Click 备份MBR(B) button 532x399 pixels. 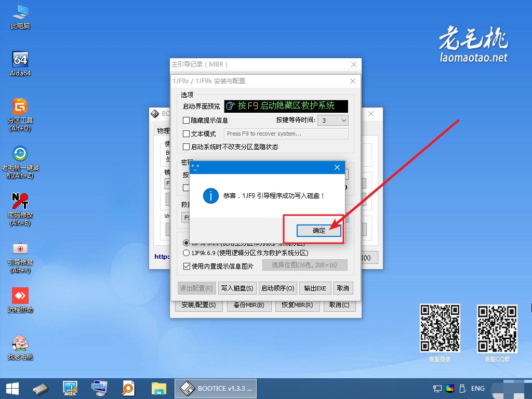coord(249,305)
